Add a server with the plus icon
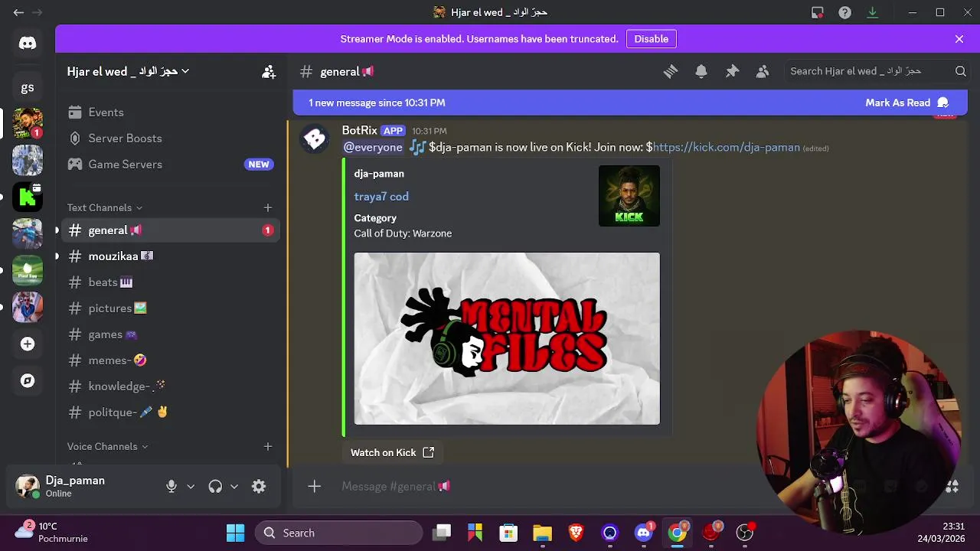Viewport: 980px width, 551px height. point(28,344)
